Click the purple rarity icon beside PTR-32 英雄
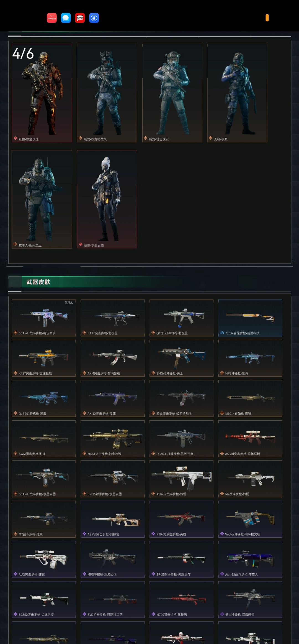 coord(153,534)
